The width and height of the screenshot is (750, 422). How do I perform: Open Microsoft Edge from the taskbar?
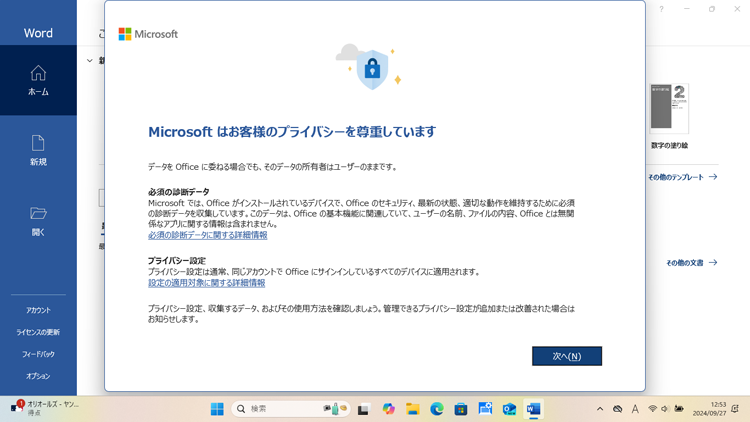437,409
